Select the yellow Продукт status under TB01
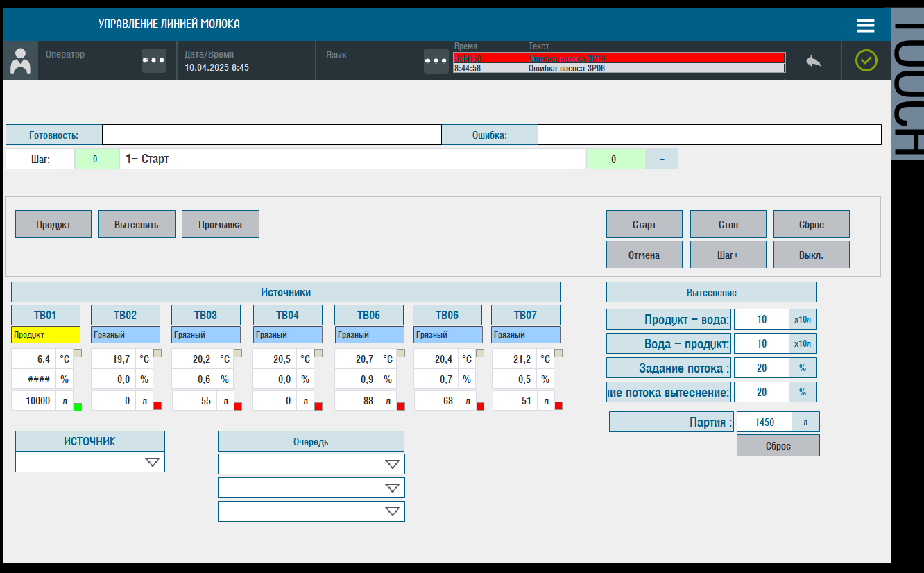 tap(45, 334)
